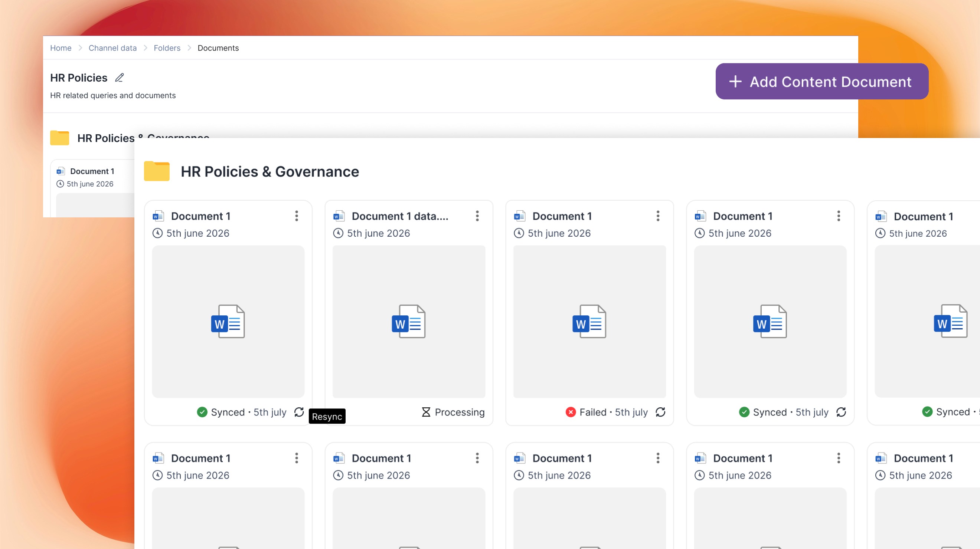Click folder icon in the background window
This screenshot has height=549, width=980.
(60, 138)
